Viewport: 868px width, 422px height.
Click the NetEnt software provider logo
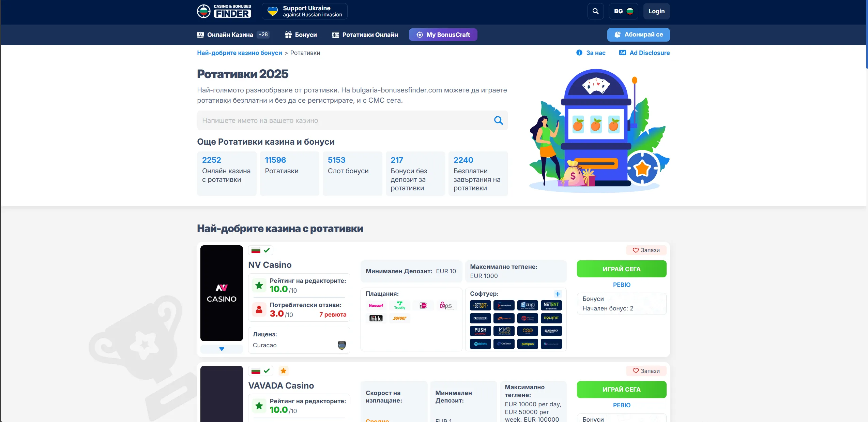pos(551,305)
